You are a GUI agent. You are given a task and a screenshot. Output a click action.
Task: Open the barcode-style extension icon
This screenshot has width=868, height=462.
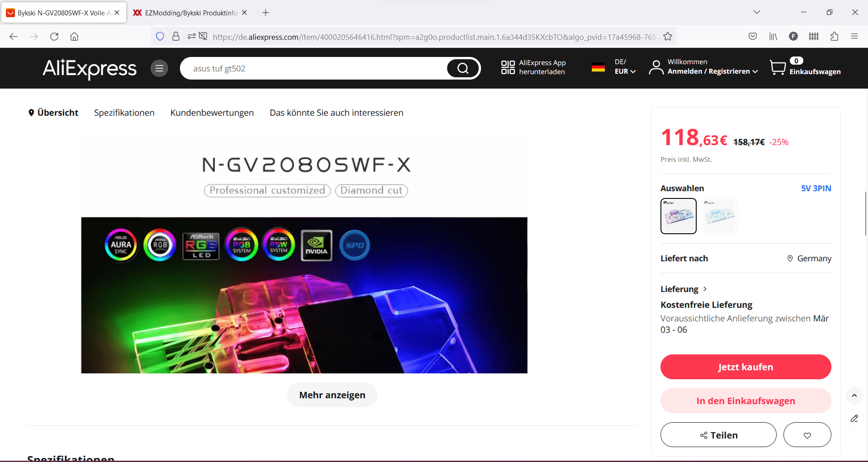pyautogui.click(x=814, y=37)
